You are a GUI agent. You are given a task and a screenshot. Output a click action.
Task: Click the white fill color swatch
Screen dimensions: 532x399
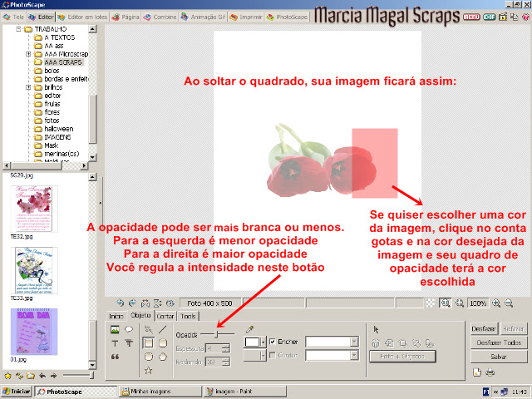[252, 342]
